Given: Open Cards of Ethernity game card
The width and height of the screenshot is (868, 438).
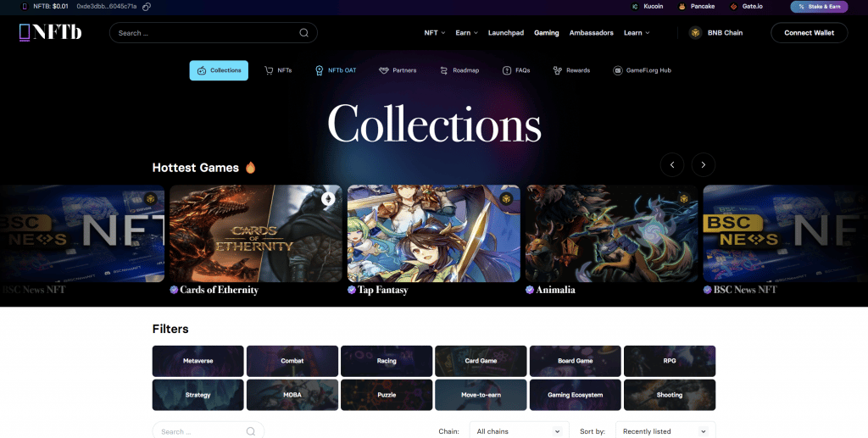Looking at the screenshot, I should (256, 233).
